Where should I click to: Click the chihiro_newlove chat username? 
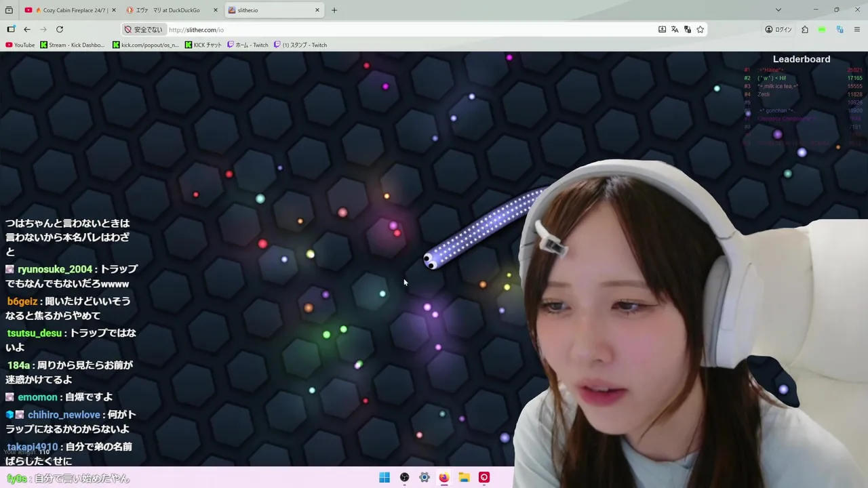click(64, 415)
